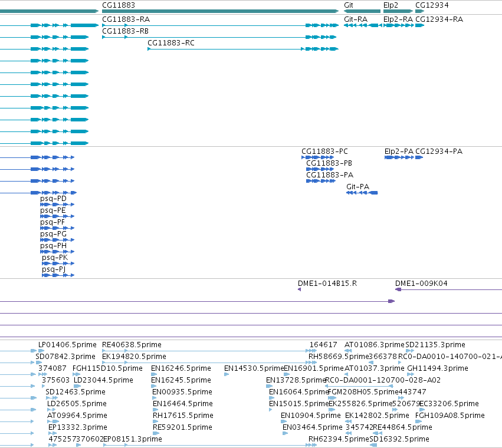Click the SD16392.5prime EST label

pos(399,439)
